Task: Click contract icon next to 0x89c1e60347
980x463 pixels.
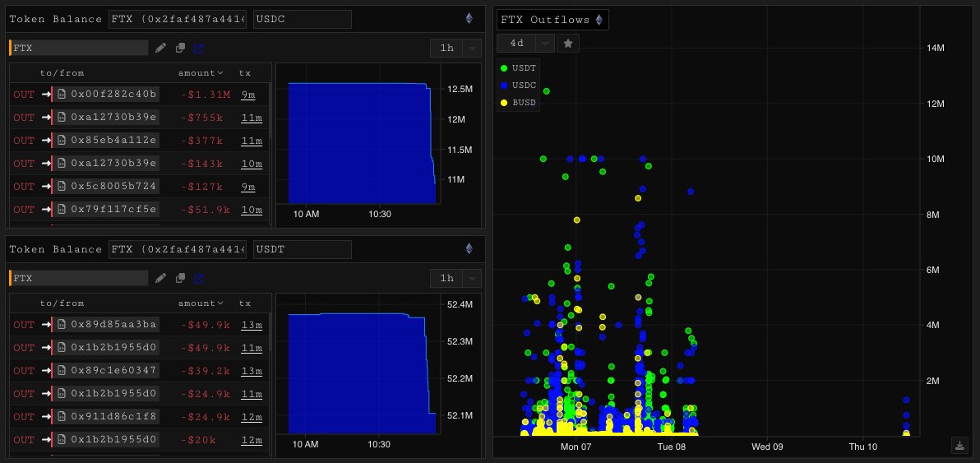Action: [61, 371]
